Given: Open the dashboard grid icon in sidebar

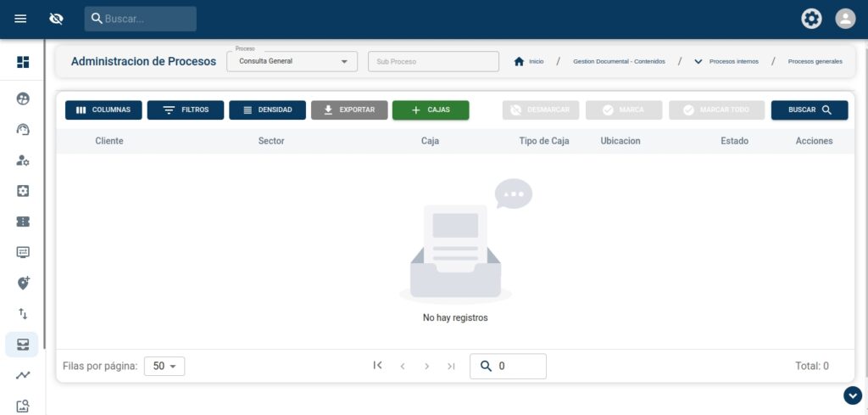Looking at the screenshot, I should (23, 62).
